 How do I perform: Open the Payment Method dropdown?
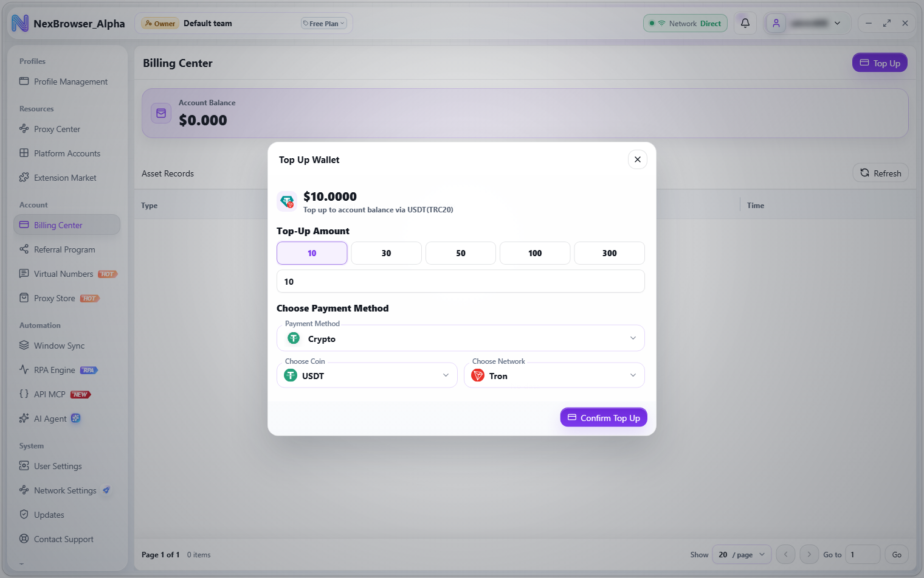(461, 338)
